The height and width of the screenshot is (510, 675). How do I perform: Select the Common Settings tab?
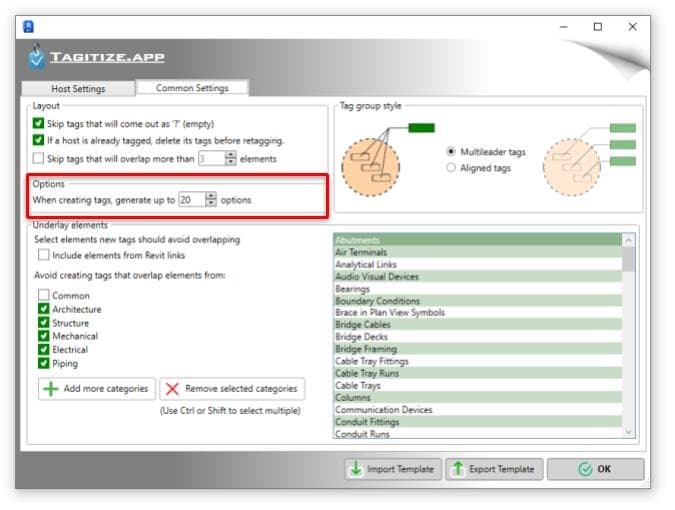click(192, 88)
